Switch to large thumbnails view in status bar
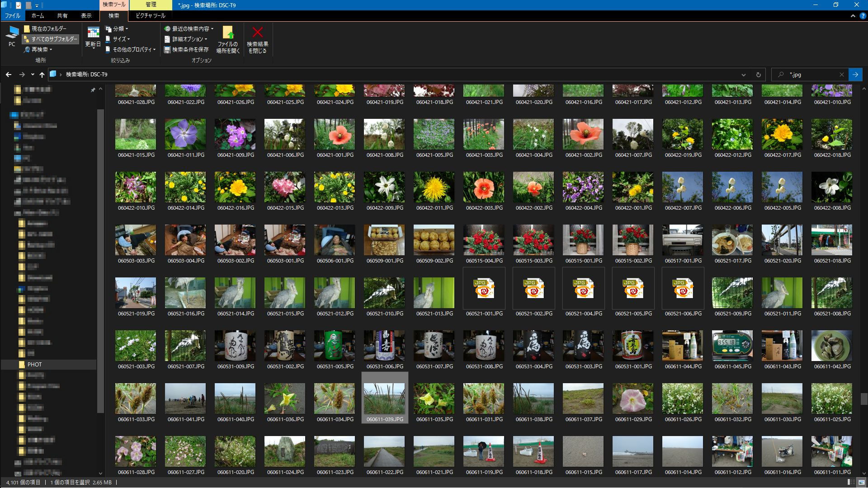This screenshot has width=868, height=488. pos(862,482)
